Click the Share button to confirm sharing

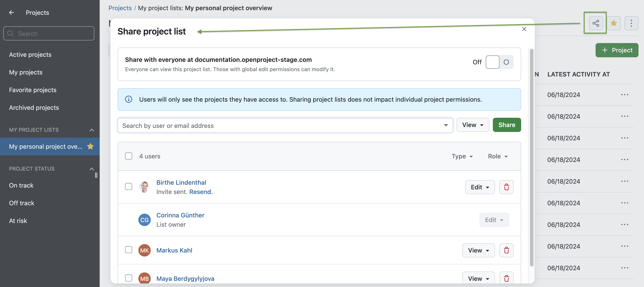pos(506,125)
